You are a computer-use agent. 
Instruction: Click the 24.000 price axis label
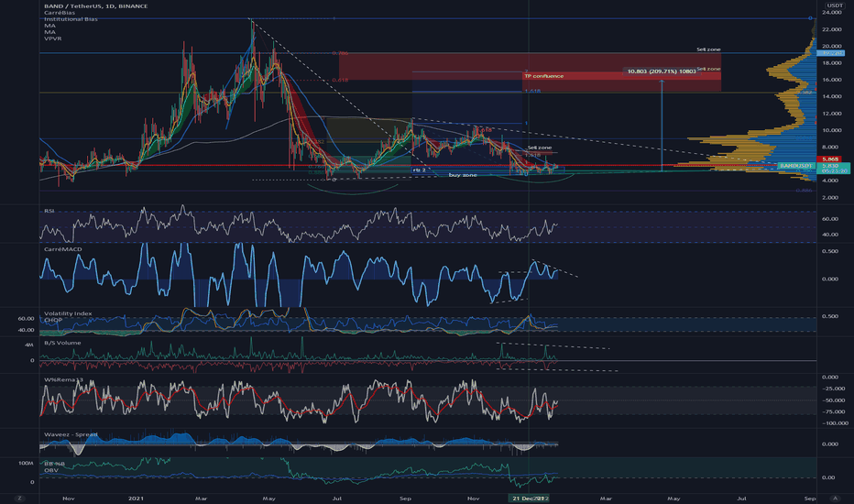[832, 12]
